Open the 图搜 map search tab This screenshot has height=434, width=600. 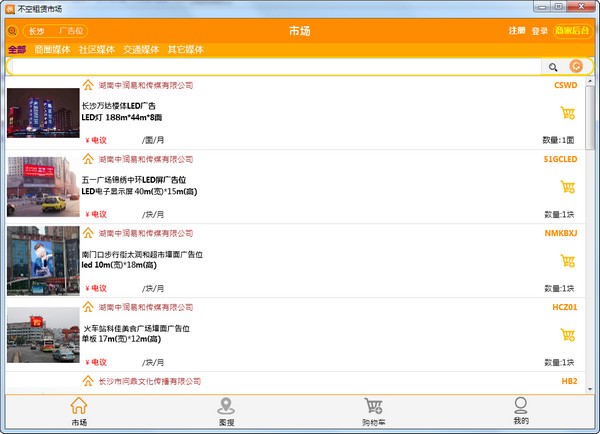coord(225,412)
